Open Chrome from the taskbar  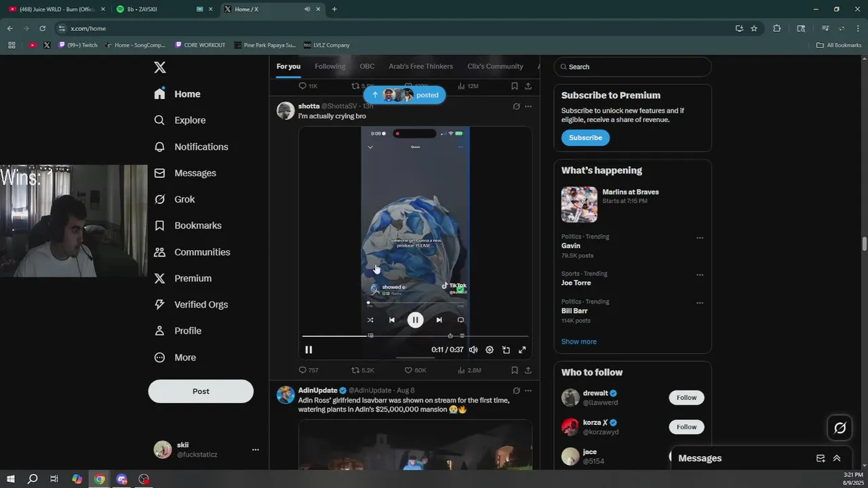(x=100, y=479)
